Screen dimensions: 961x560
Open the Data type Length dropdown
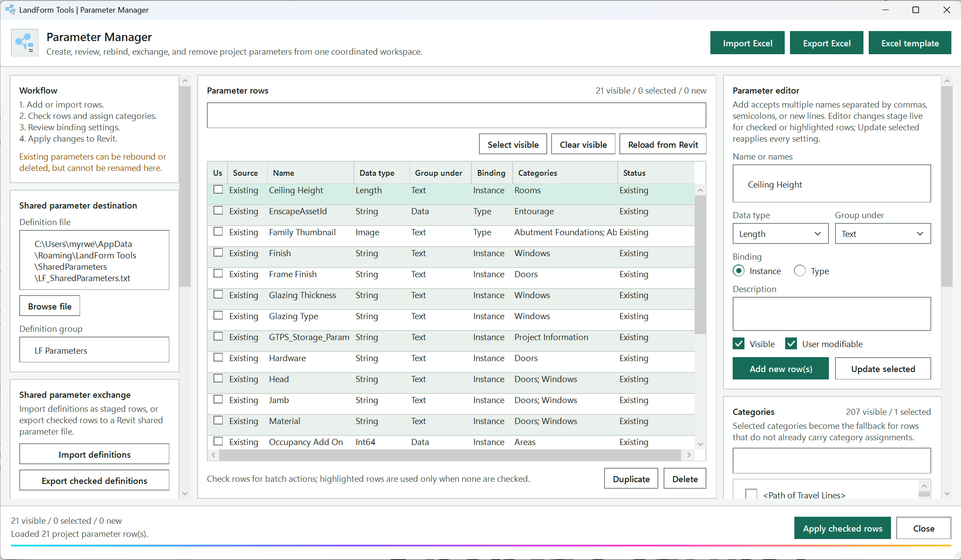tap(780, 233)
